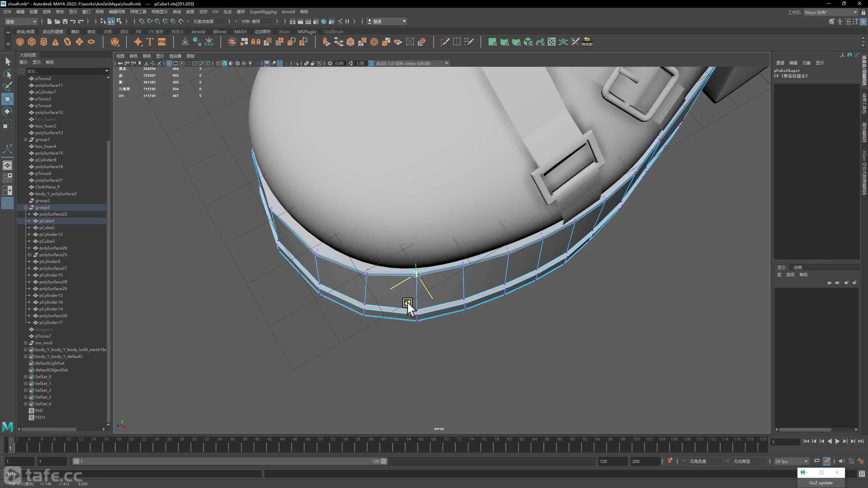Create a polygon cone from shelf

56,42
